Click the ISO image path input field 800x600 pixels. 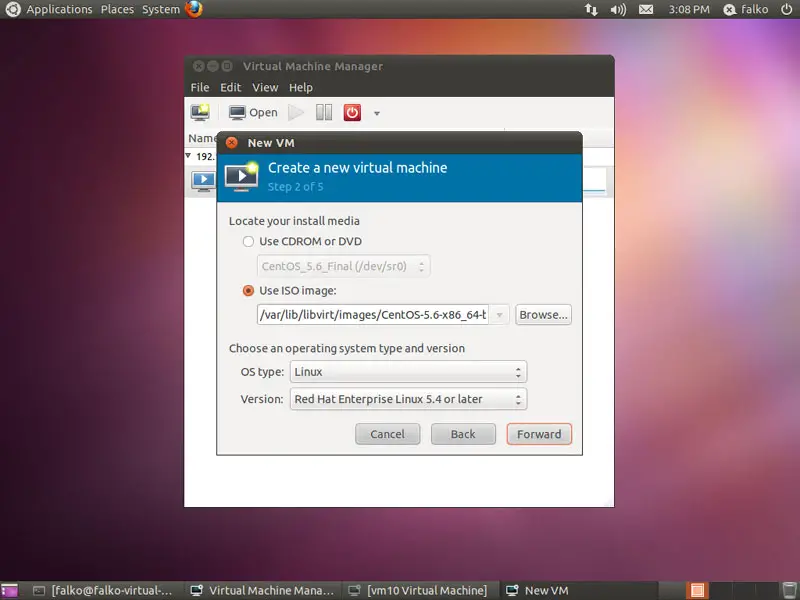(x=373, y=315)
